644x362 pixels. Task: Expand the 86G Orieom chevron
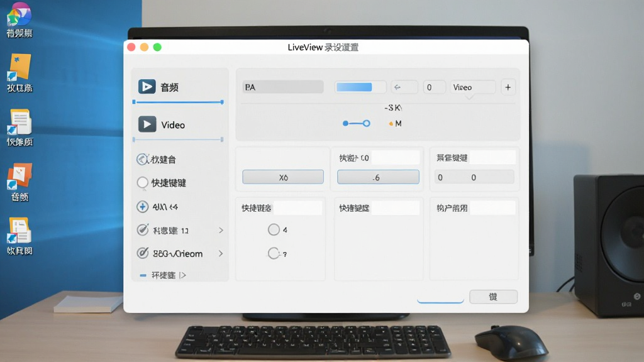(x=221, y=254)
